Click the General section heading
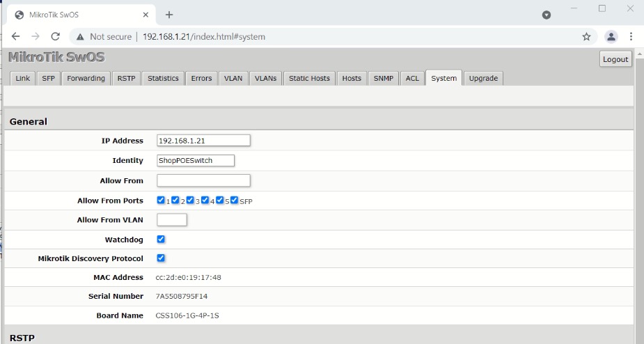This screenshot has height=344, width=644. pyautogui.click(x=29, y=122)
